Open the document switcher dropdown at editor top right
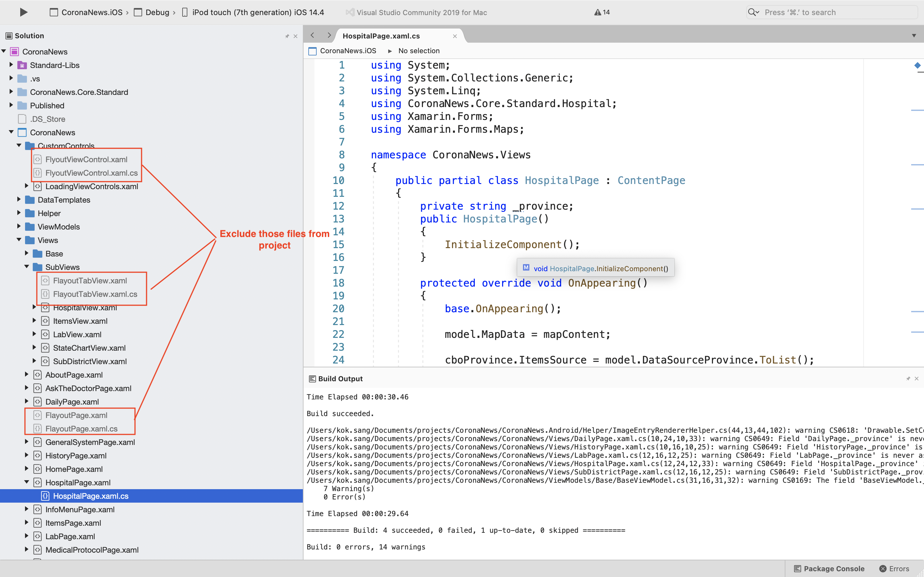This screenshot has height=577, width=924. [x=914, y=35]
